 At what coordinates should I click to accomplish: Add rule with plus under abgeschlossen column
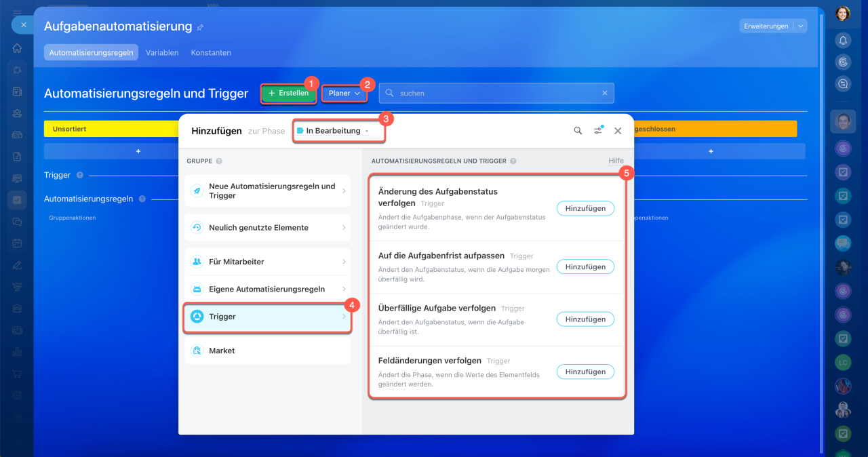711,151
